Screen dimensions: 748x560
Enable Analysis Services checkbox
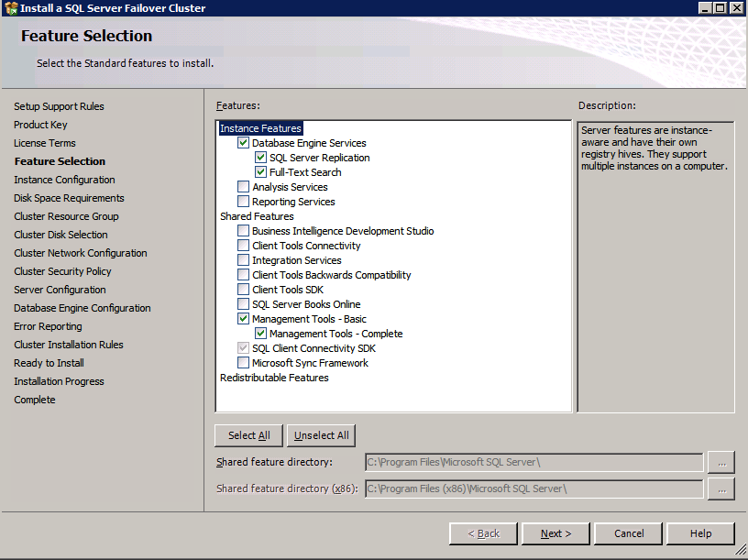(243, 187)
